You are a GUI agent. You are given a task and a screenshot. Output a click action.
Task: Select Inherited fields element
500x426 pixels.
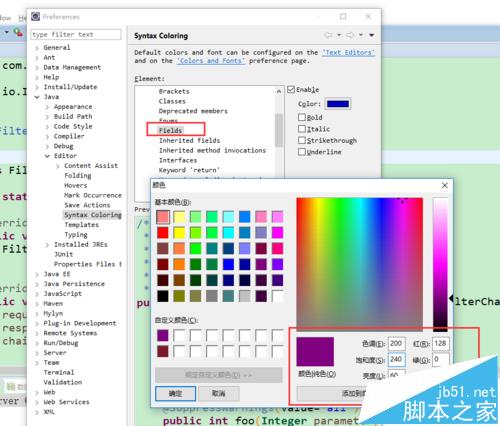point(189,141)
